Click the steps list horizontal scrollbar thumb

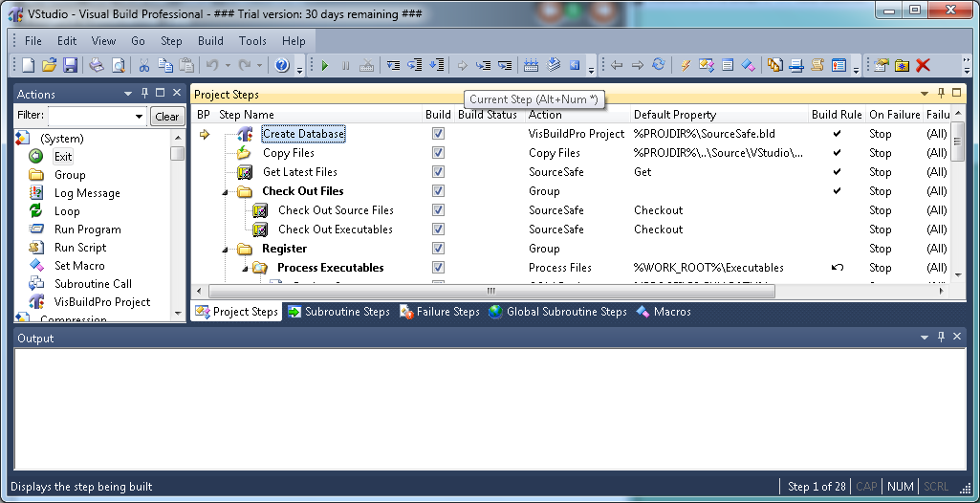pos(491,291)
